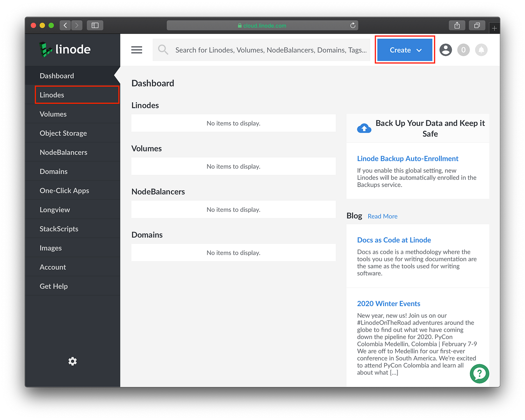Click the cloud backup upload icon

pyautogui.click(x=364, y=129)
